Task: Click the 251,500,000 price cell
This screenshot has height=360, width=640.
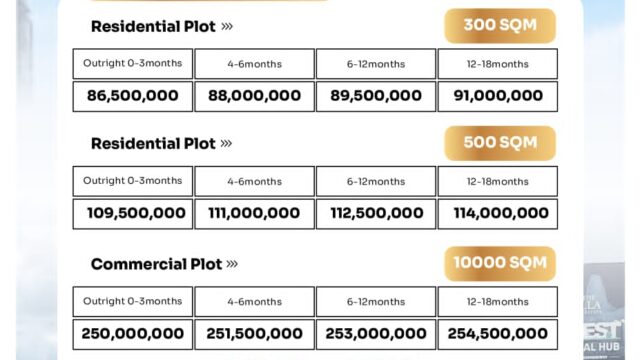Action: [x=254, y=334]
